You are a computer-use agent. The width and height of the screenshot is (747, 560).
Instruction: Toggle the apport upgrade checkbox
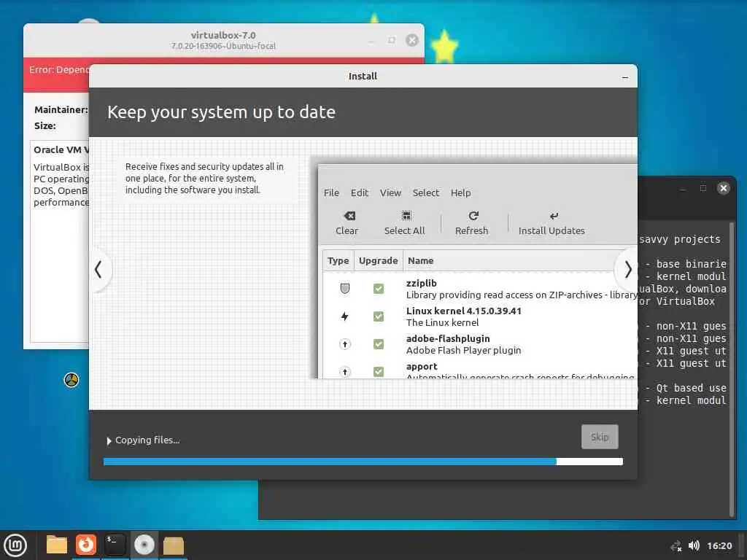coord(379,371)
